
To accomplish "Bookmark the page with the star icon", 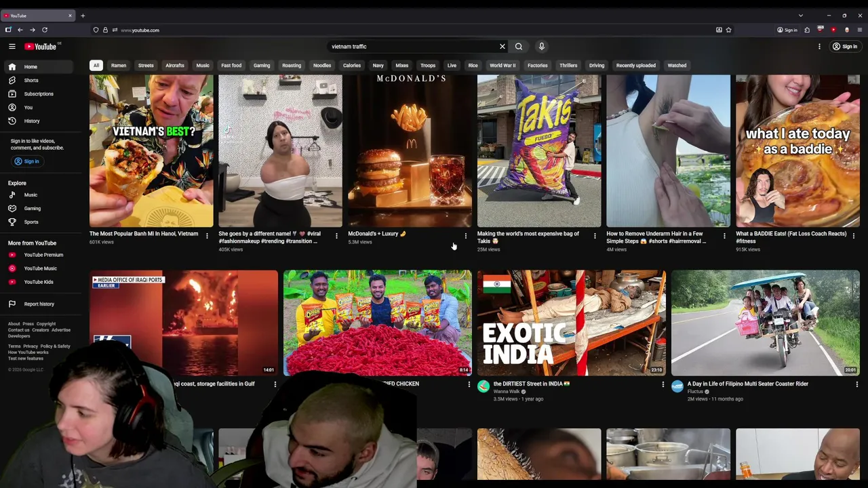I will [x=728, y=30].
